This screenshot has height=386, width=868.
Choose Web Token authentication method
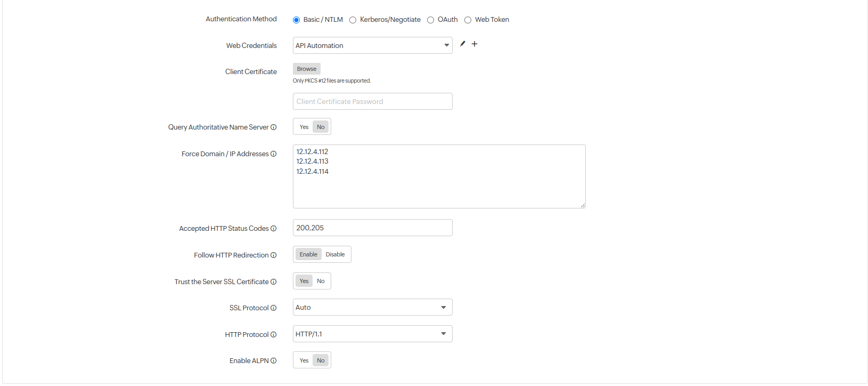point(468,20)
